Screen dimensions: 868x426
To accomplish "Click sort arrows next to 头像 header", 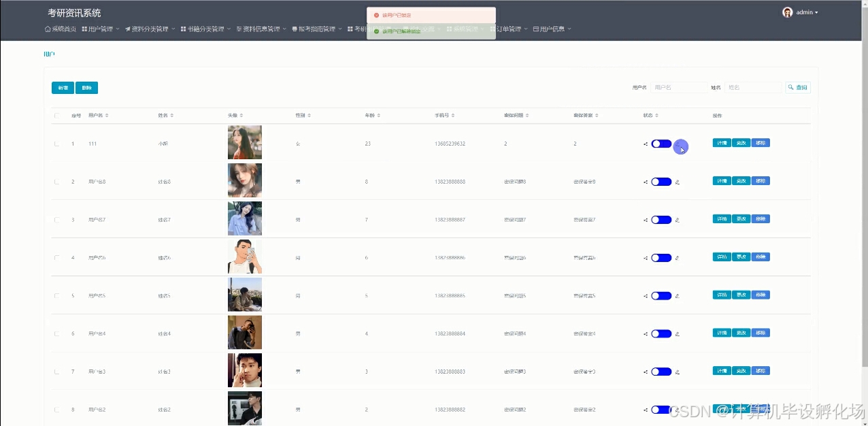I will point(241,116).
